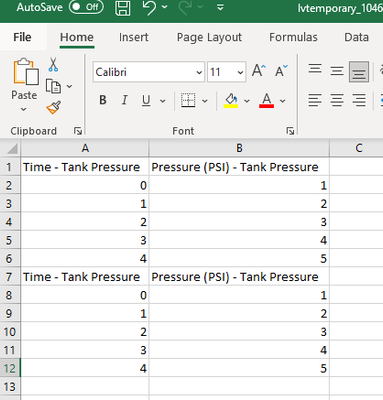Open Customize Quick Access Toolbar menu
Viewport: 383px width, 400px height.
pyautogui.click(x=220, y=7)
